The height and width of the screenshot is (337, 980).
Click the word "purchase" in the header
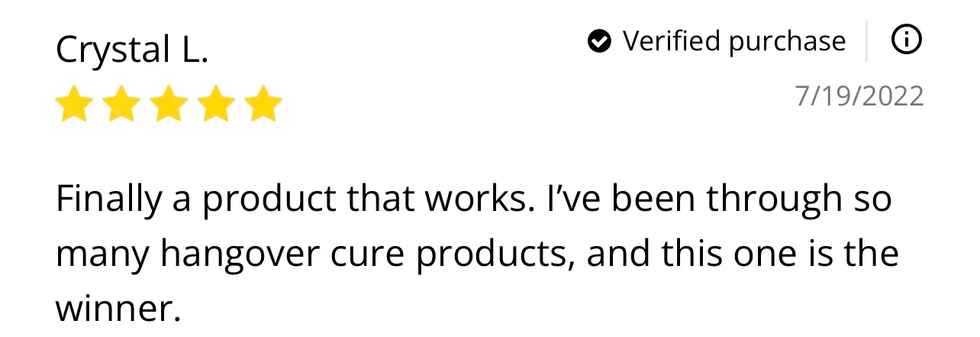787,43
